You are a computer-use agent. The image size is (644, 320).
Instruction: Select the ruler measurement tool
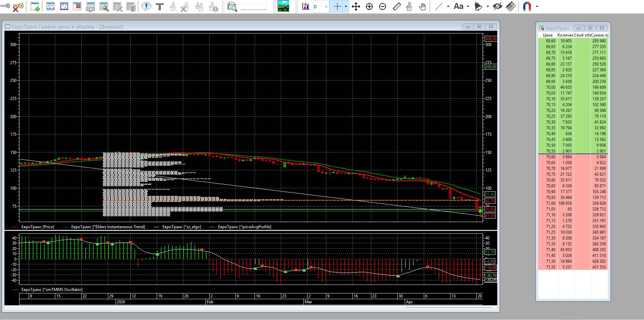[397, 6]
